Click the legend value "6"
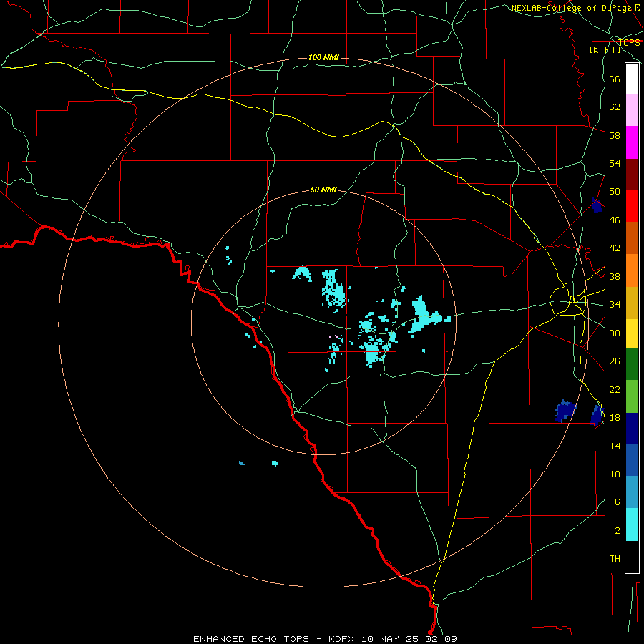 pyautogui.click(x=618, y=502)
